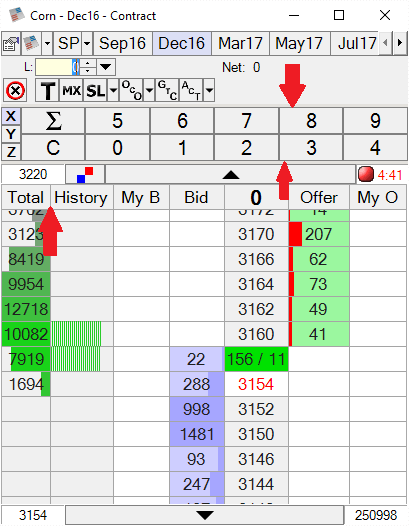Screen dimensions: 409x526
Task: Click the Sigma sum quantity button
Action: (x=53, y=121)
